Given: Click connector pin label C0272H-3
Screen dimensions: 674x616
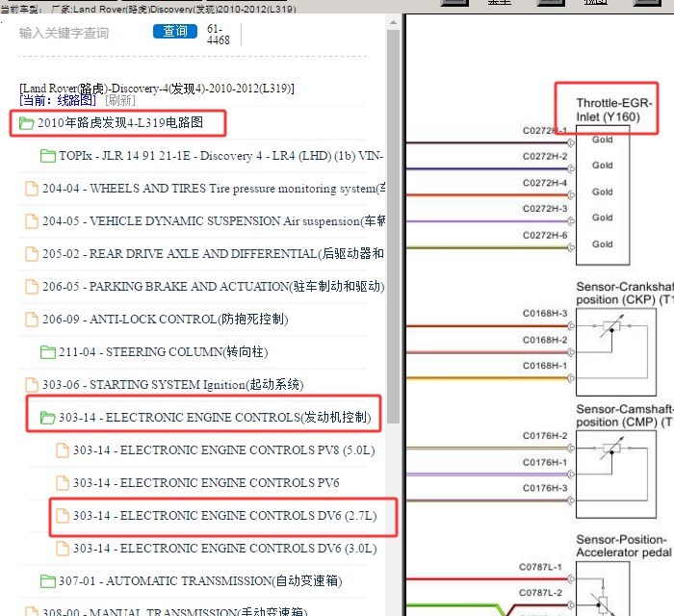Looking at the screenshot, I should (545, 209).
